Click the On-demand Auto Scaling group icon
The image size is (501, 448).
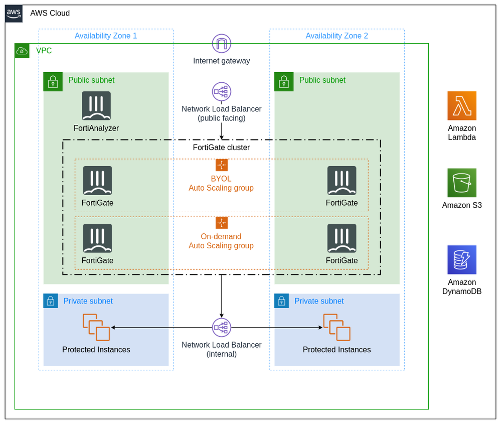tap(221, 223)
